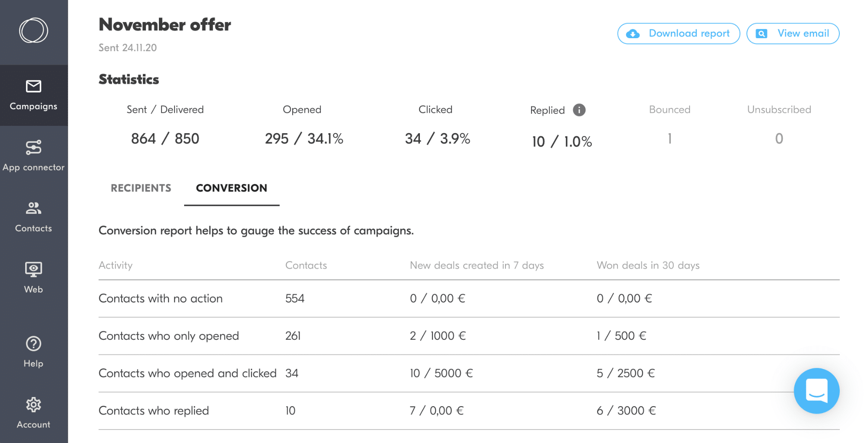868x443 pixels.
Task: Open the Web monitor icon
Action: click(x=33, y=269)
